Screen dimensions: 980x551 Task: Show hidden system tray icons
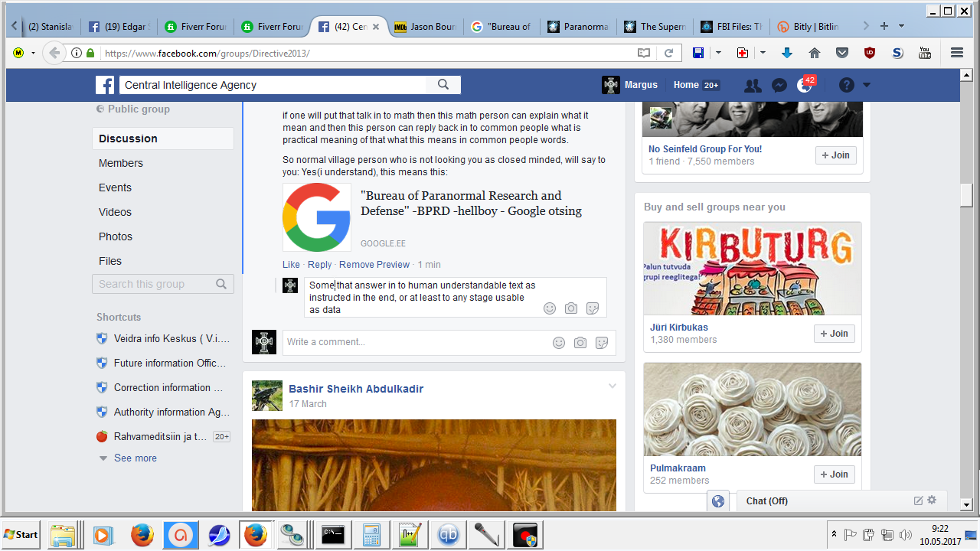pyautogui.click(x=834, y=534)
